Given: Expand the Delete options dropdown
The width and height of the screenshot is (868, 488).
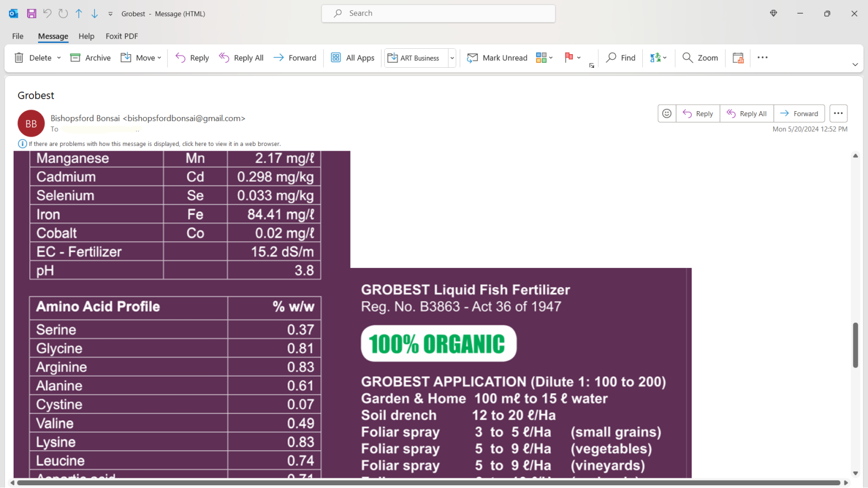Looking at the screenshot, I should click(59, 57).
